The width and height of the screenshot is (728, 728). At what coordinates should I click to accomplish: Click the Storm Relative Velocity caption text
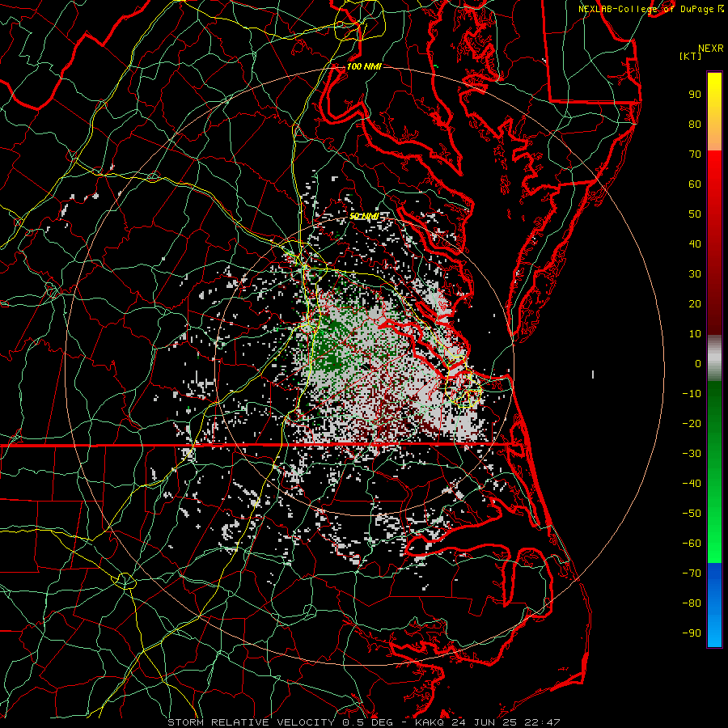click(x=363, y=722)
